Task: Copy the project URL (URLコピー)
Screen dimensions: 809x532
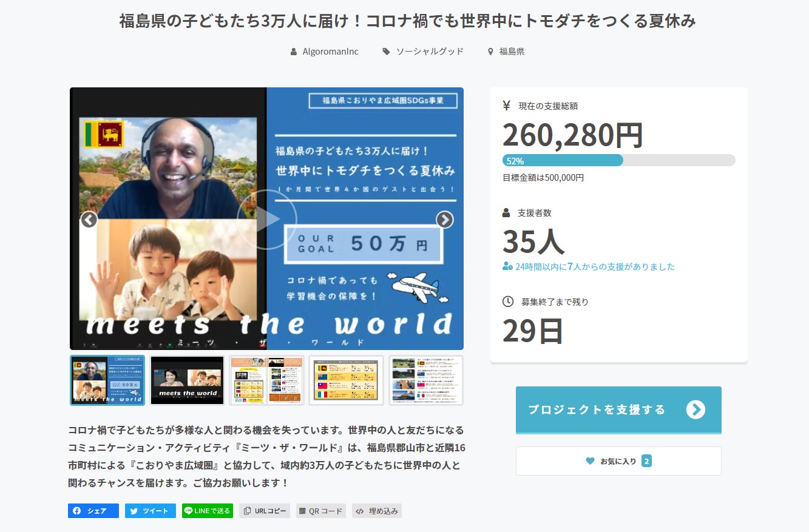Action: click(265, 511)
